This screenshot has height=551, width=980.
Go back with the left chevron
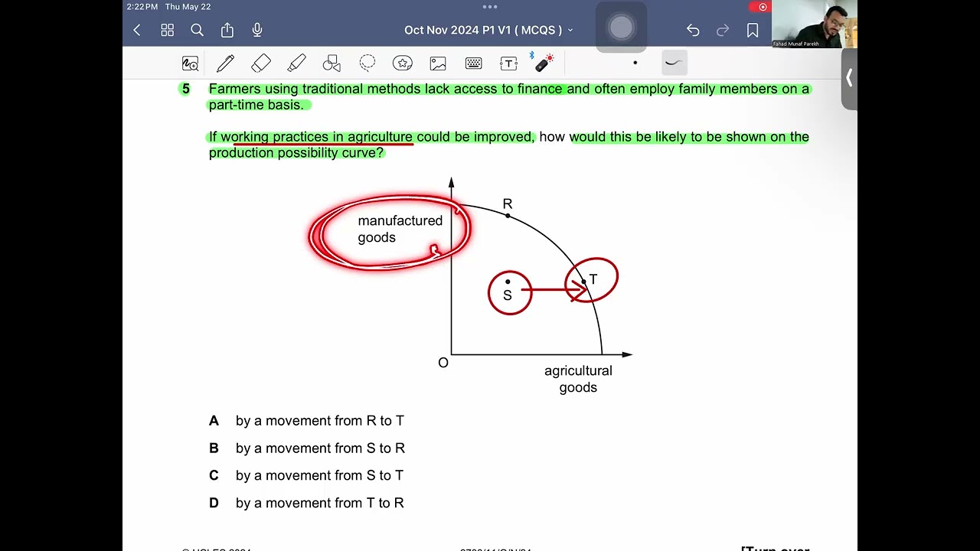click(x=137, y=30)
